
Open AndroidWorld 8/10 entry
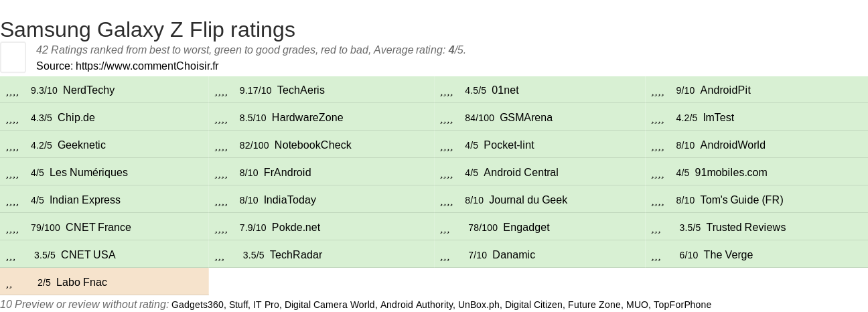point(757,145)
